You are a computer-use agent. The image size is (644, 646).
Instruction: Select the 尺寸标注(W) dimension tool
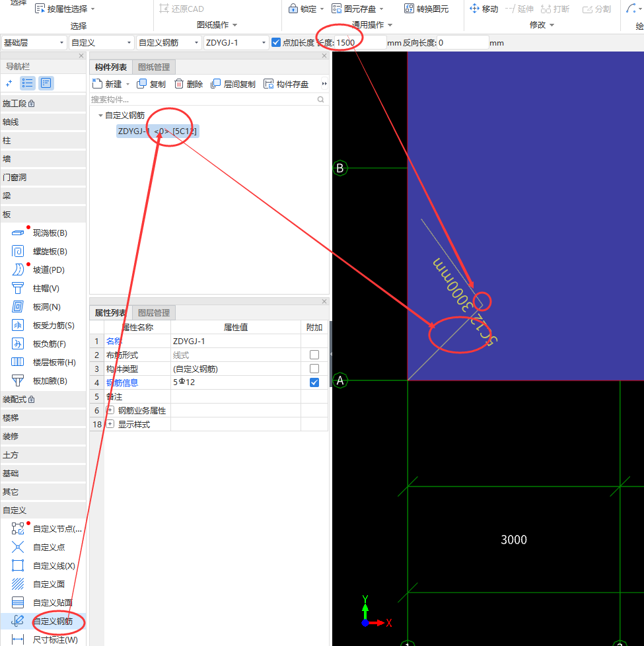point(43,639)
